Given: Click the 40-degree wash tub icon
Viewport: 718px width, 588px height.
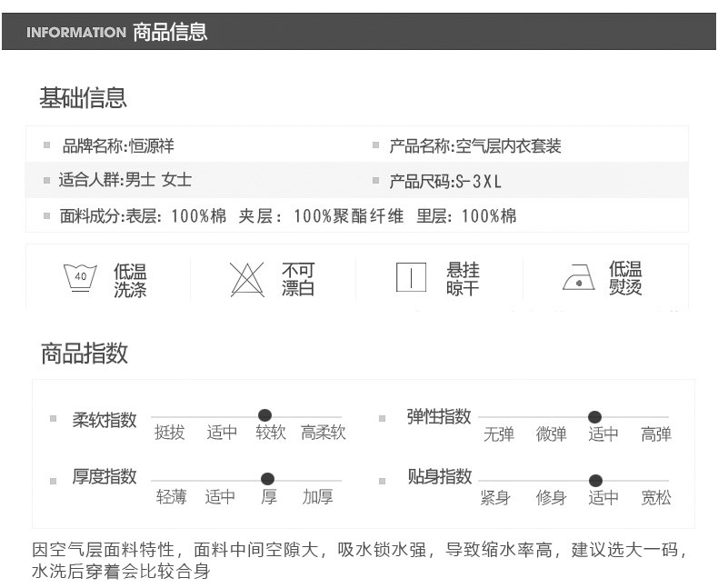Looking at the screenshot, I should [80, 277].
